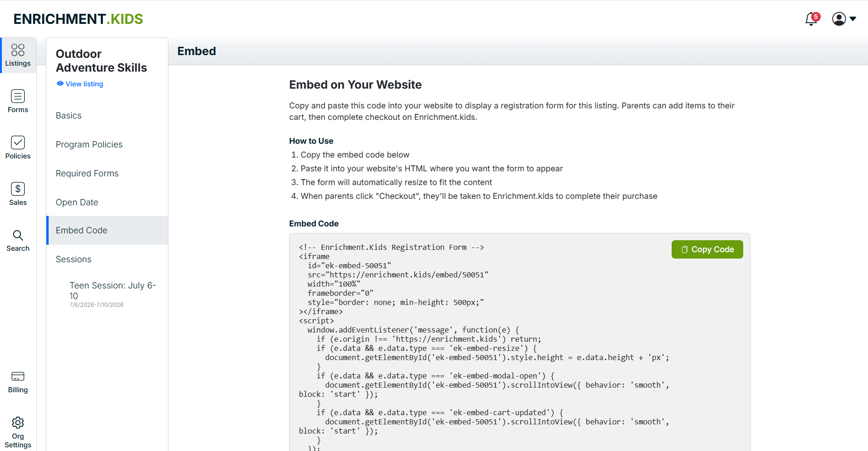Click the Enrichment.Kids logo

[x=78, y=19]
